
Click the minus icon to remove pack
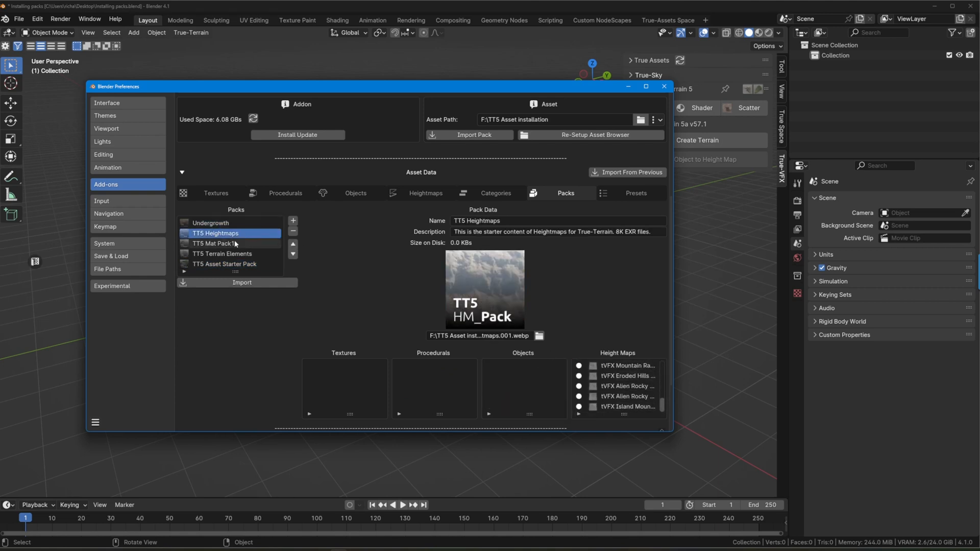[293, 231]
